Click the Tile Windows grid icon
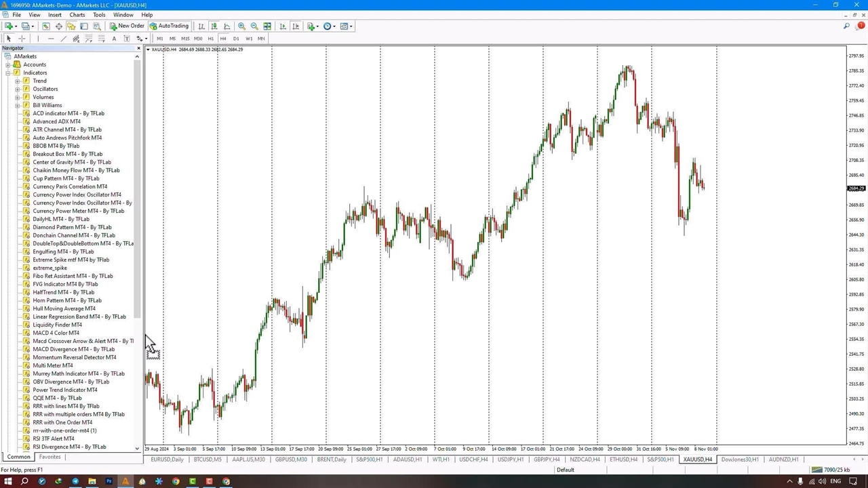The image size is (868, 488). 267,26
